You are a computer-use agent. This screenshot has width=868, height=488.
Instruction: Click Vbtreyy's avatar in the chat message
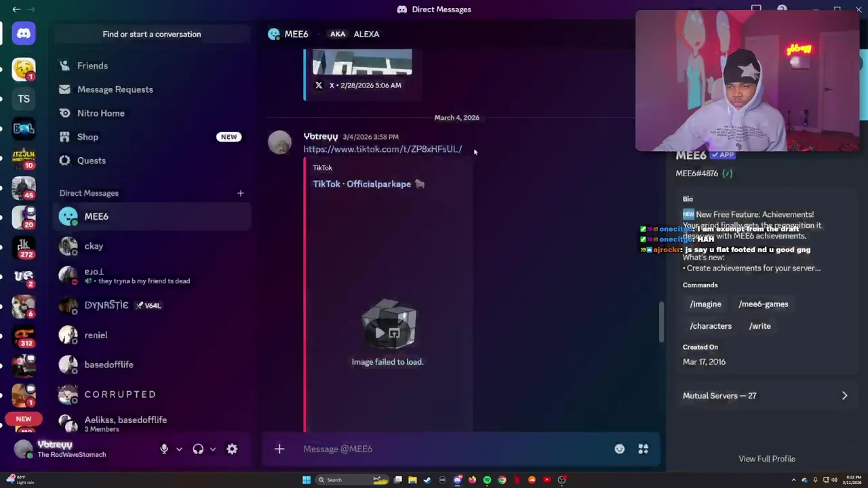(279, 143)
